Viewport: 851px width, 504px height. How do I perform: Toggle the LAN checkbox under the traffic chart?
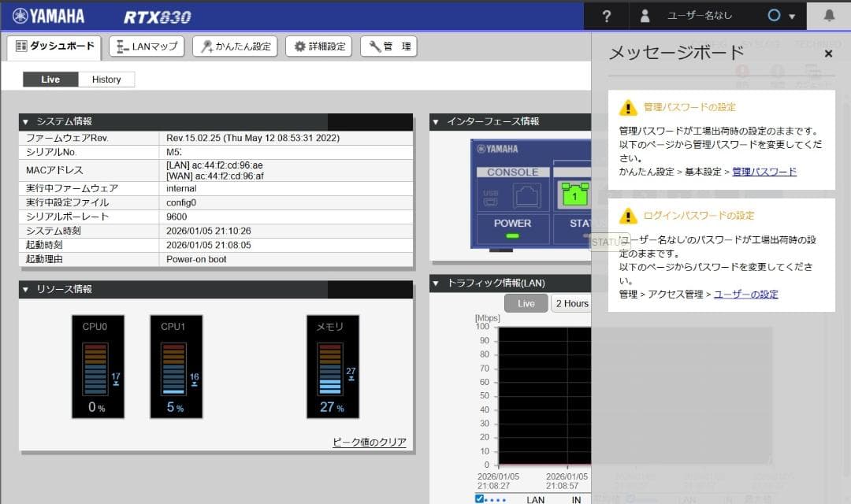[x=479, y=498]
